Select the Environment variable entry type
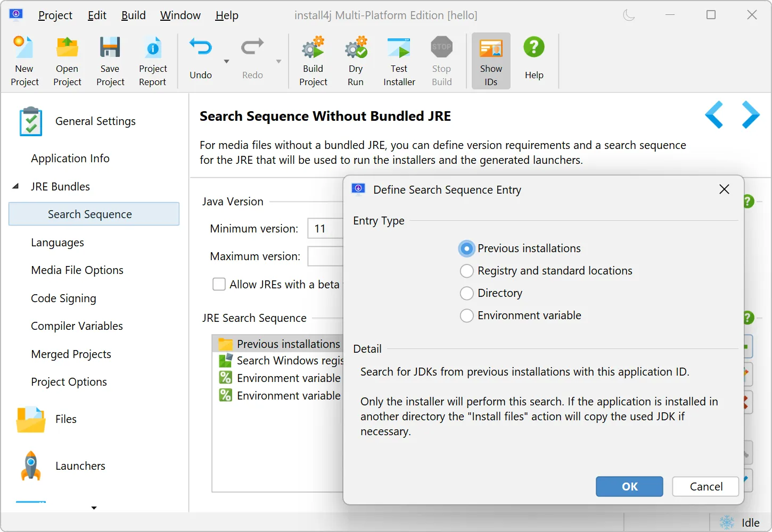 [466, 315]
